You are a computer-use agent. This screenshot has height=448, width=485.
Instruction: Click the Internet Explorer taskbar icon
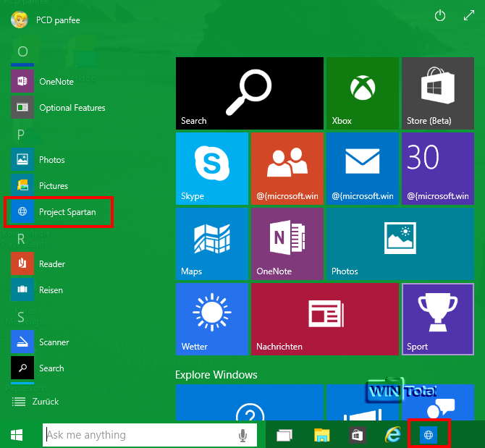click(x=392, y=435)
